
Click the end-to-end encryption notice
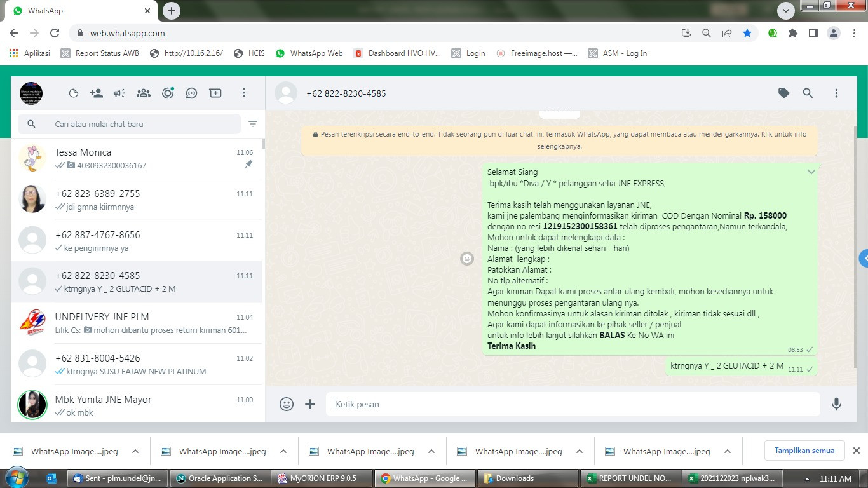pos(559,140)
